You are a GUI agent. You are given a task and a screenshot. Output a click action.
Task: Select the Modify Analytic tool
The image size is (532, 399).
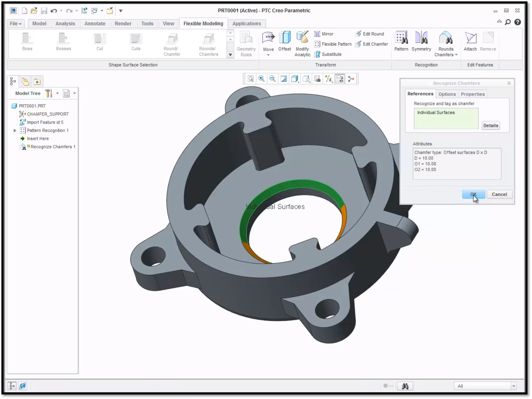click(302, 44)
